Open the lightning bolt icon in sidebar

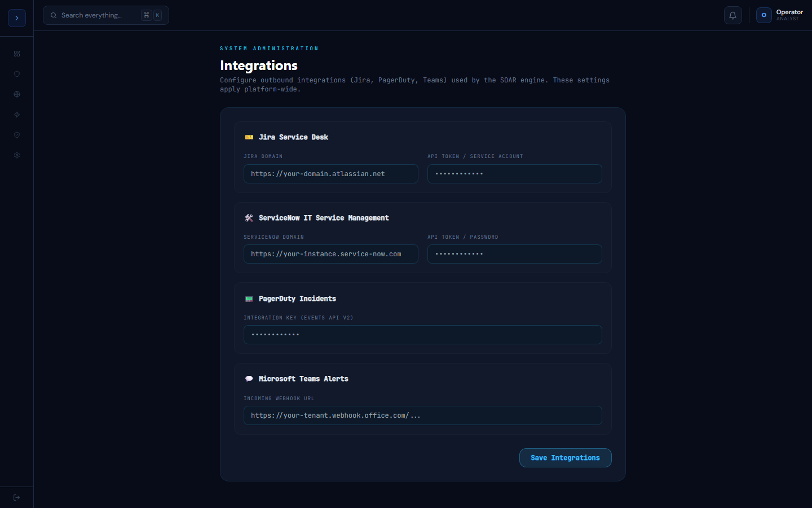(x=17, y=115)
